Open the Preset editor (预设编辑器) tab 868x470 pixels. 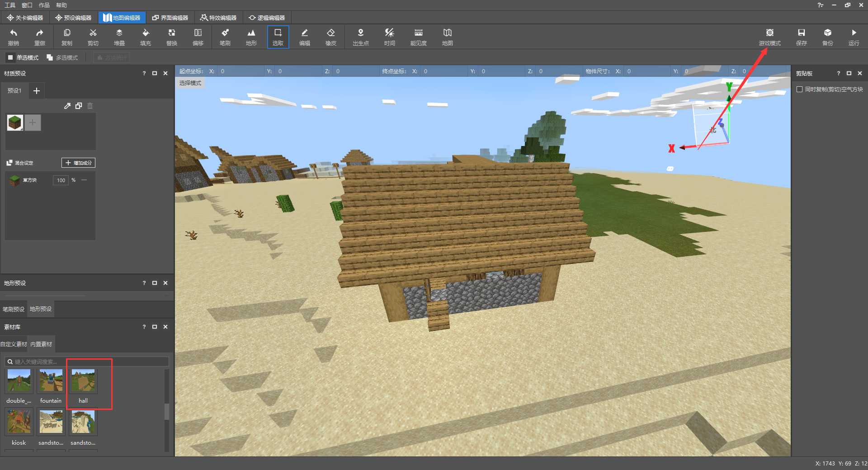coord(73,18)
